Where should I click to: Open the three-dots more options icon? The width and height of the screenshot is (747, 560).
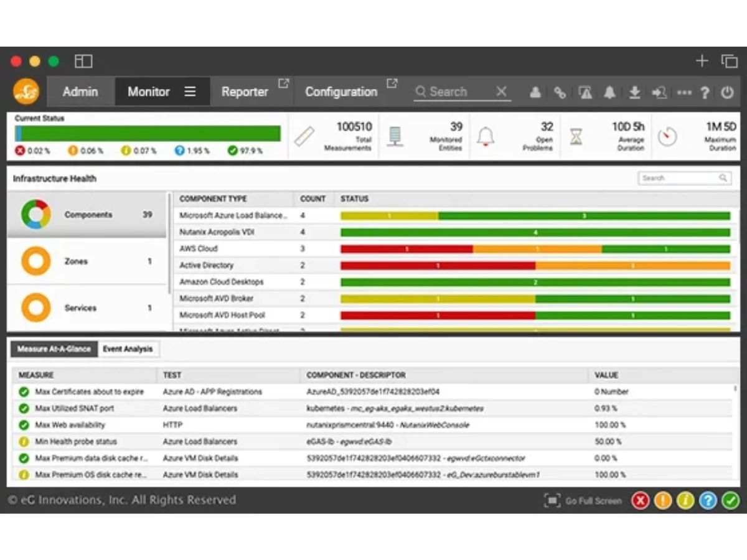684,92
